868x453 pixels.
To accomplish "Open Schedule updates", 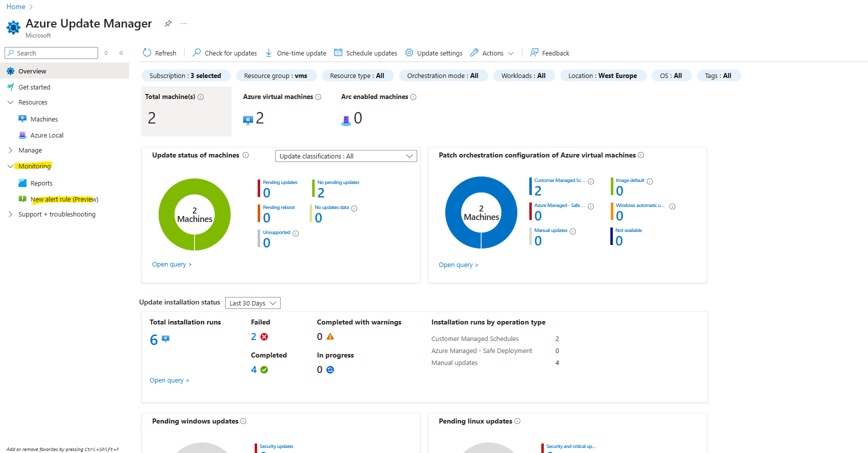I will 366,53.
